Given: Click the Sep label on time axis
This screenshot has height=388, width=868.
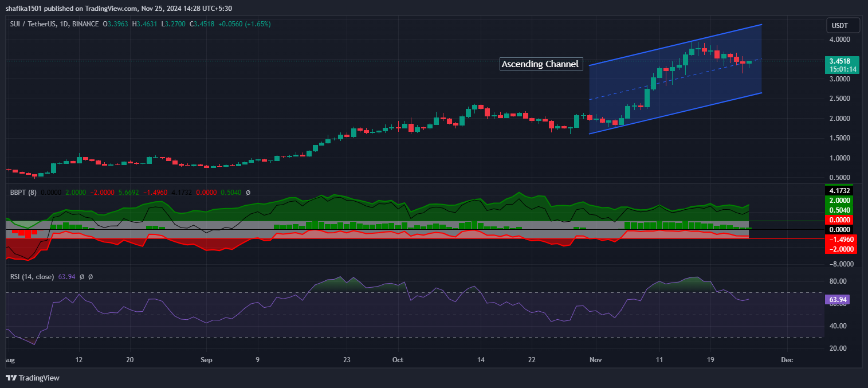Looking at the screenshot, I should click(x=207, y=360).
